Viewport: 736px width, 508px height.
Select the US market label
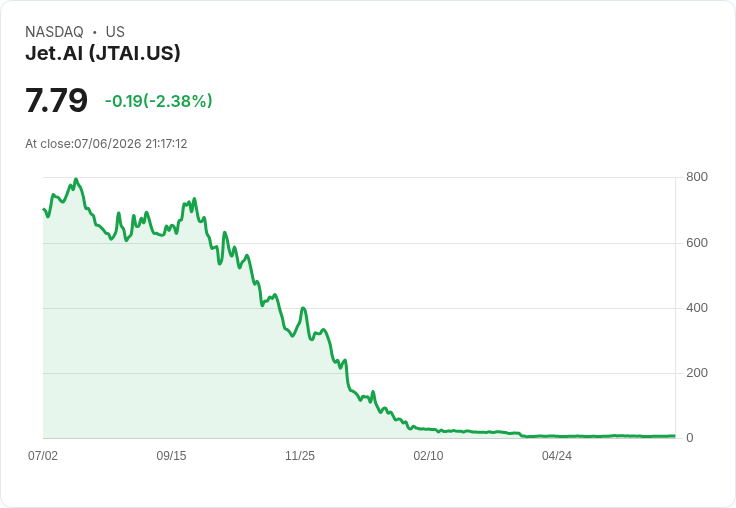click(x=115, y=31)
